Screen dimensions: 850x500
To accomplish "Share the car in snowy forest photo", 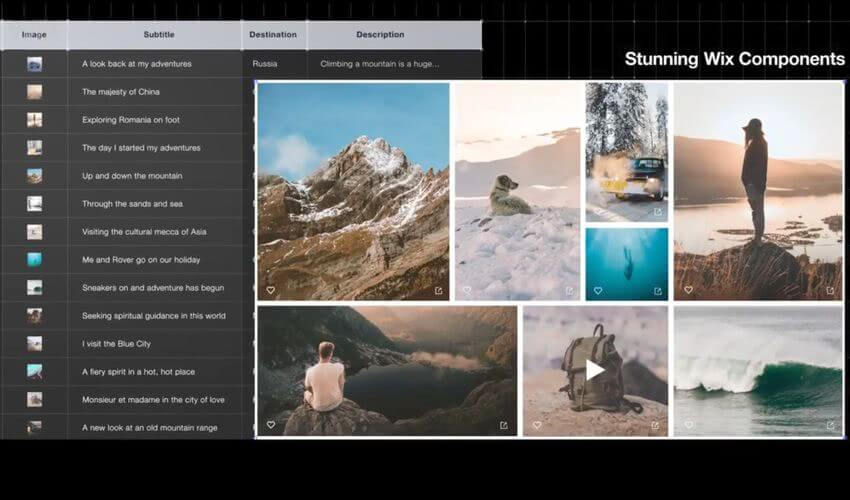I will pyautogui.click(x=658, y=212).
